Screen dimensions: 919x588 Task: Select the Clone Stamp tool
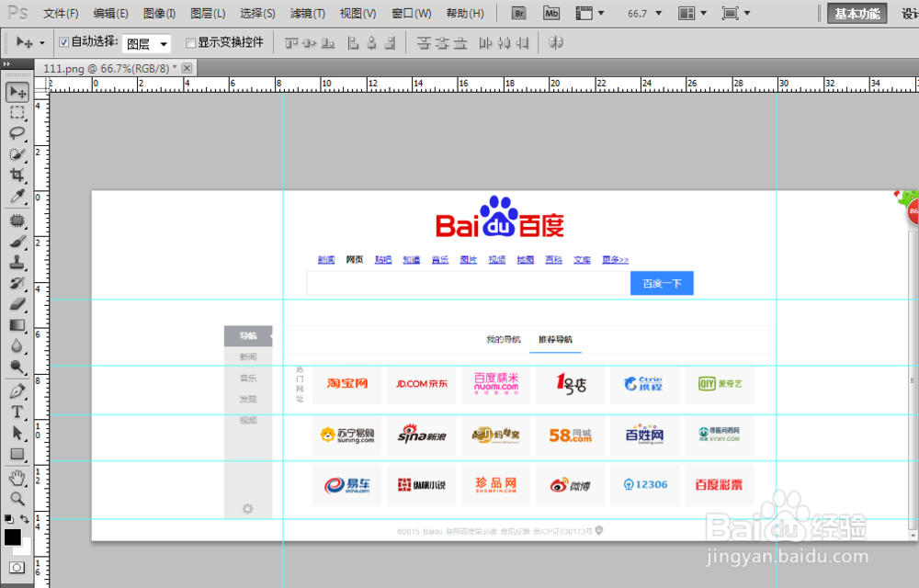(17, 263)
